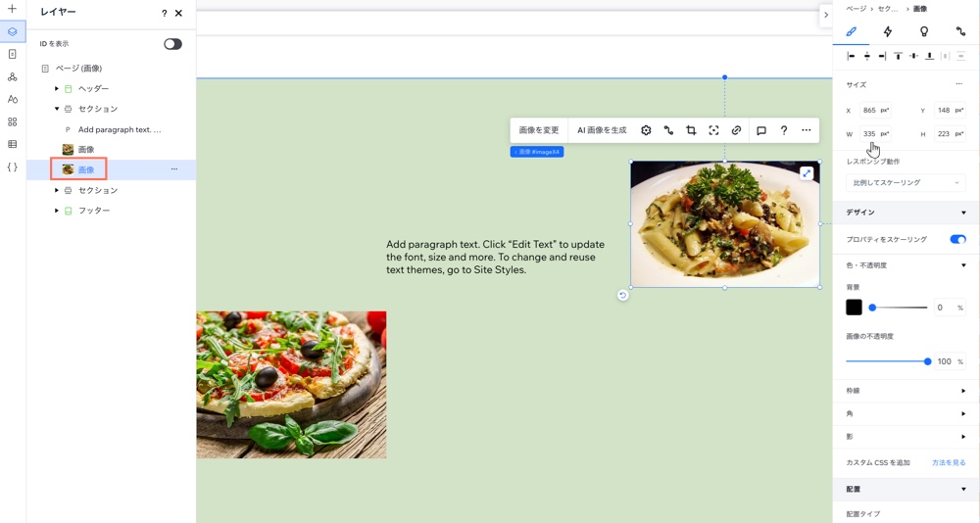Click the comment icon in floating toolbar
980x523 pixels.
[761, 130]
